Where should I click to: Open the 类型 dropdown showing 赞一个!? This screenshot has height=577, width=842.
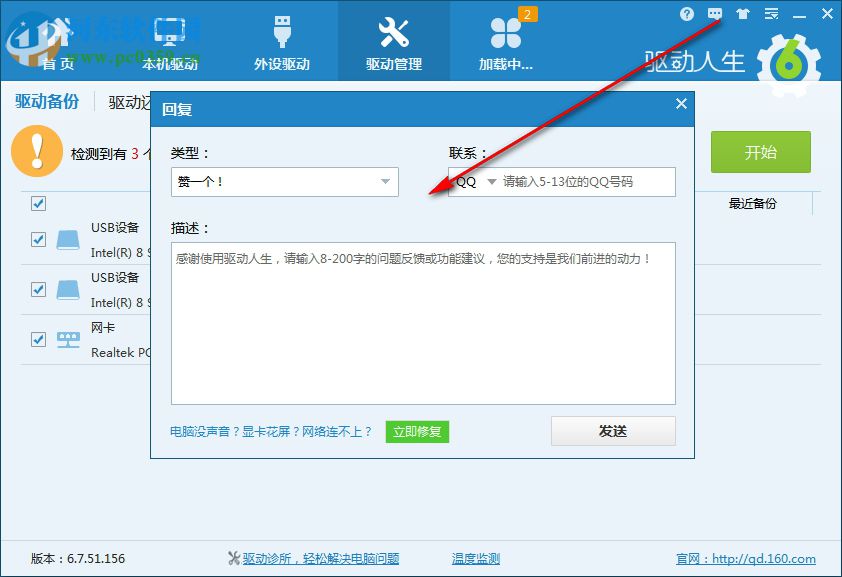285,182
